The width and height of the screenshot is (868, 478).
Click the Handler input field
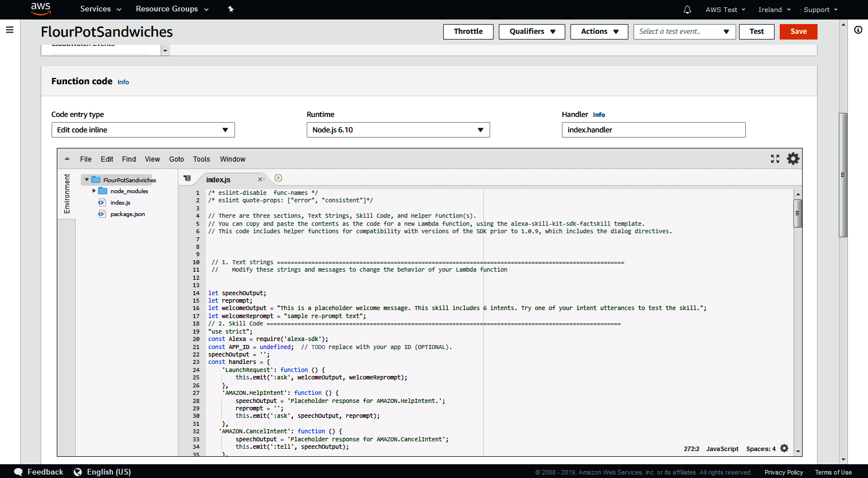point(653,130)
